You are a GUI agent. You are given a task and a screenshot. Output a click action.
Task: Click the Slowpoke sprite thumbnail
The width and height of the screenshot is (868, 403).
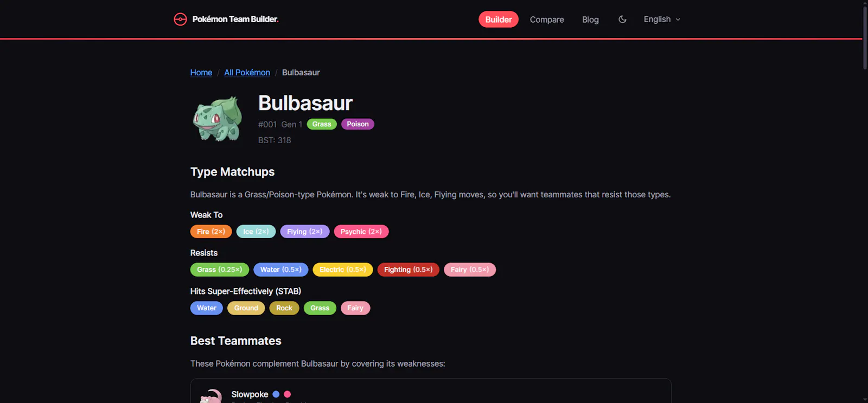tap(211, 396)
